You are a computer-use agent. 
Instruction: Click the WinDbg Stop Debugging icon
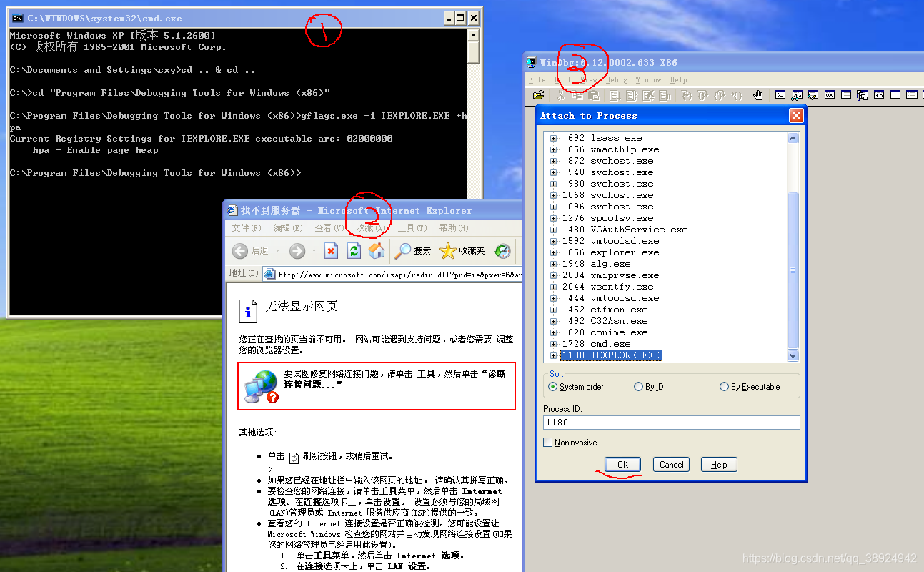(647, 95)
